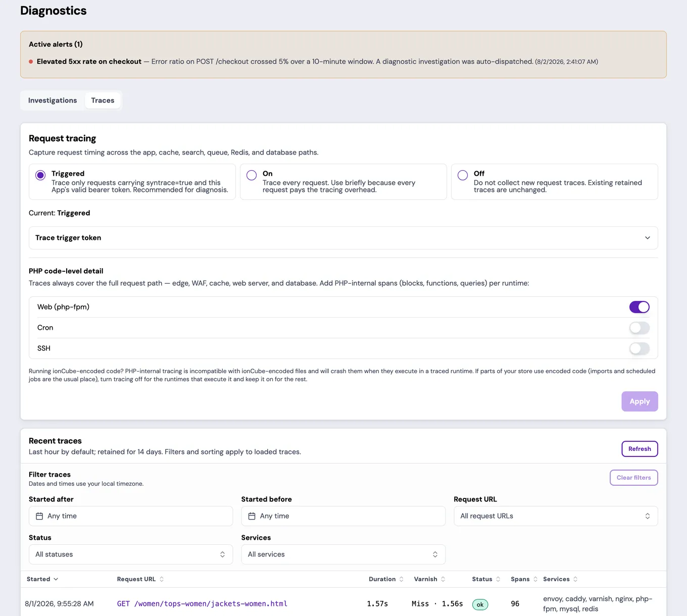The width and height of the screenshot is (687, 616).
Task: Refresh the recent traces list
Action: pos(640,449)
